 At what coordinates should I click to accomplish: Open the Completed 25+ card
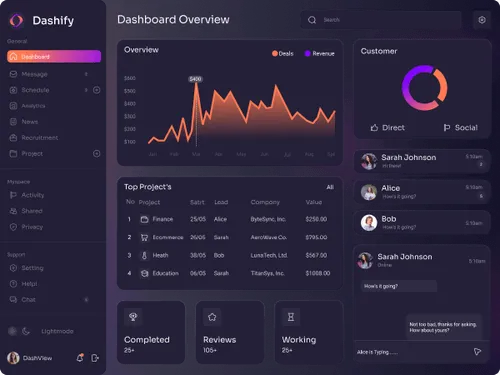tap(151, 332)
